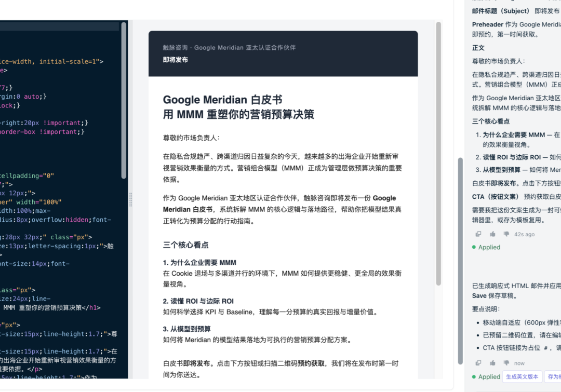Copy the chat message timestamped now

[478, 363]
